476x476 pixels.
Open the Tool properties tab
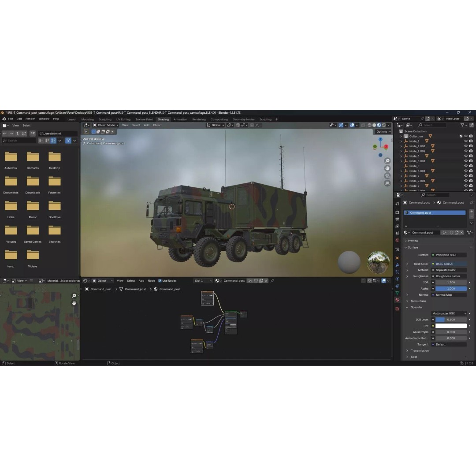point(397,203)
